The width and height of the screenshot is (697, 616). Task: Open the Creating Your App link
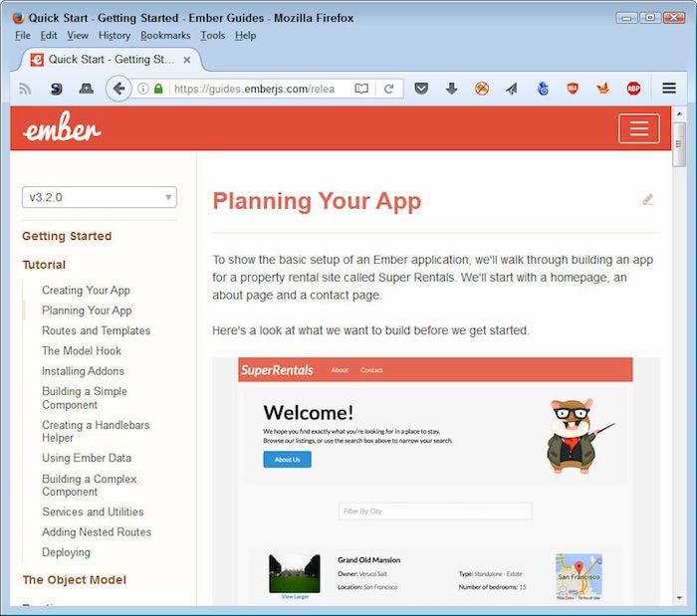click(86, 290)
